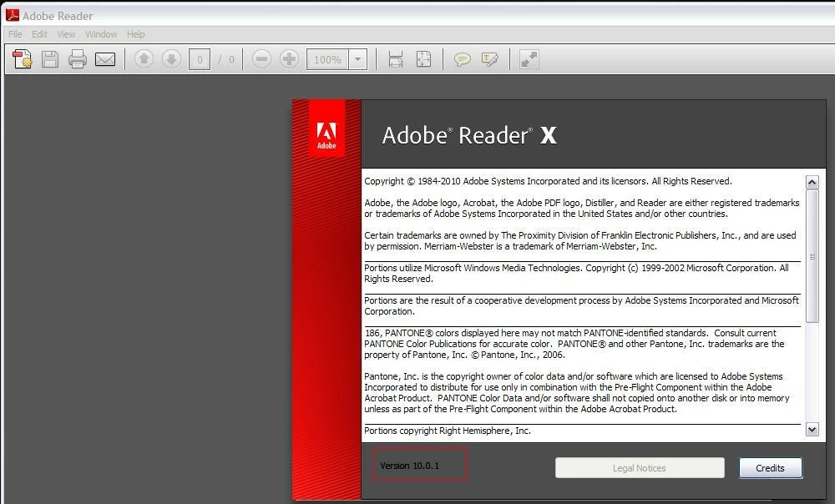Click the Fit one full page icon
This screenshot has width=835, height=504.
423,59
